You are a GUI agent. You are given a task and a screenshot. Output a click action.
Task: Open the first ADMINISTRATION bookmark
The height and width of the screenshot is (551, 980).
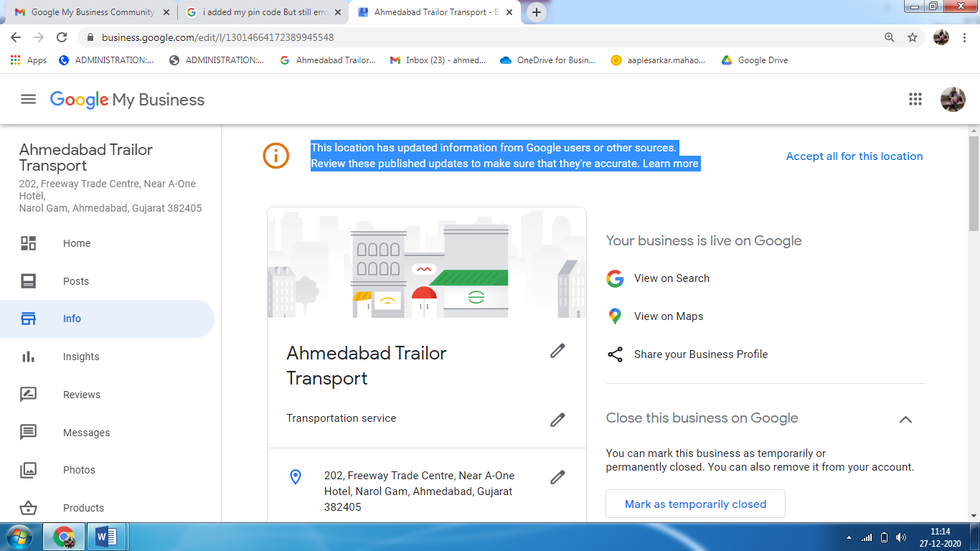(x=106, y=60)
